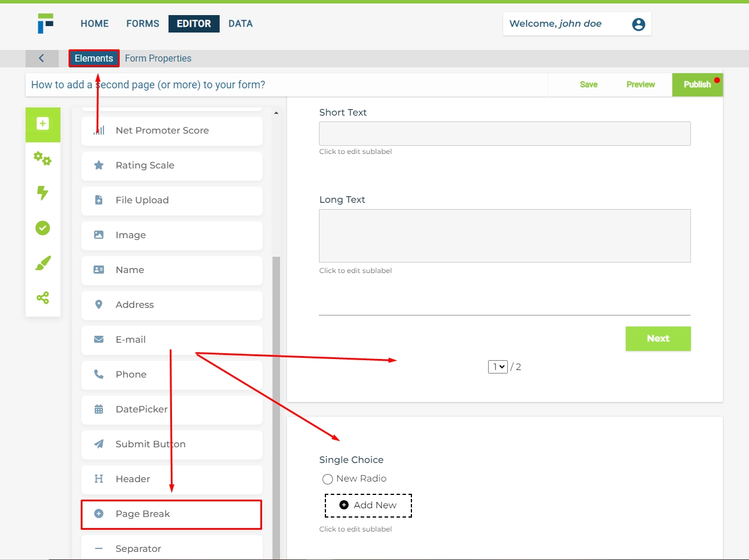Open the user profile avatar icon

point(639,24)
